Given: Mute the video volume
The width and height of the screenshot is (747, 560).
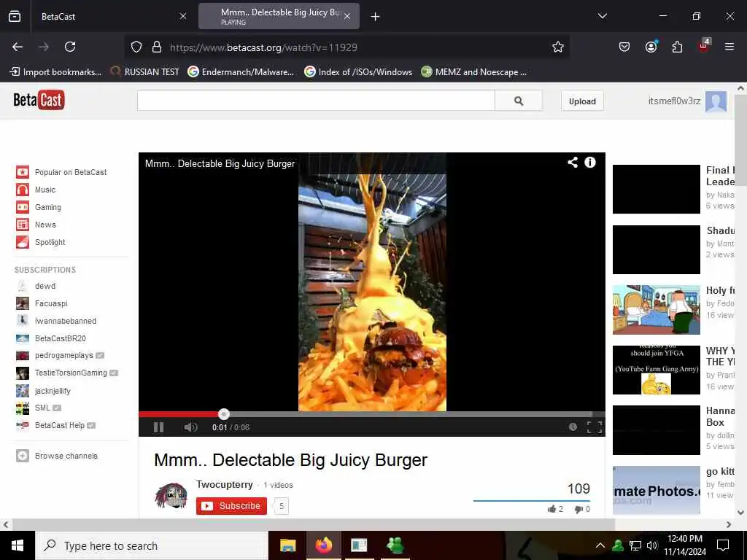Looking at the screenshot, I should (190, 427).
